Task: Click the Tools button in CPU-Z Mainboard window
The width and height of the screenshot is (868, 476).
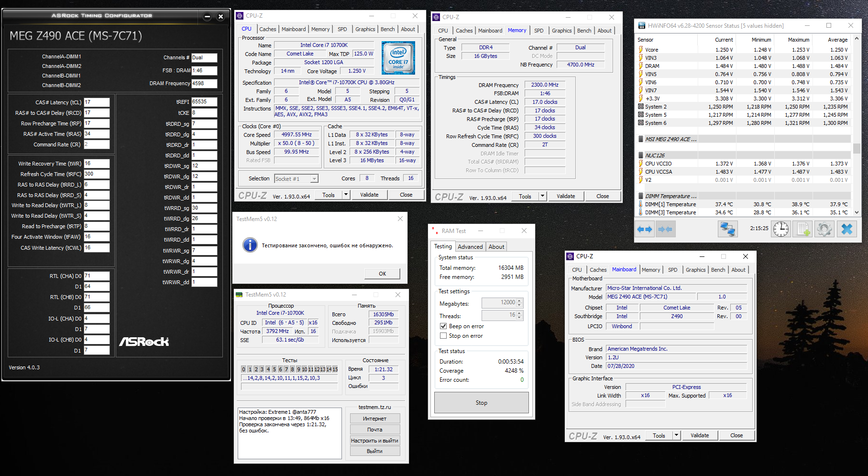Action: click(659, 435)
